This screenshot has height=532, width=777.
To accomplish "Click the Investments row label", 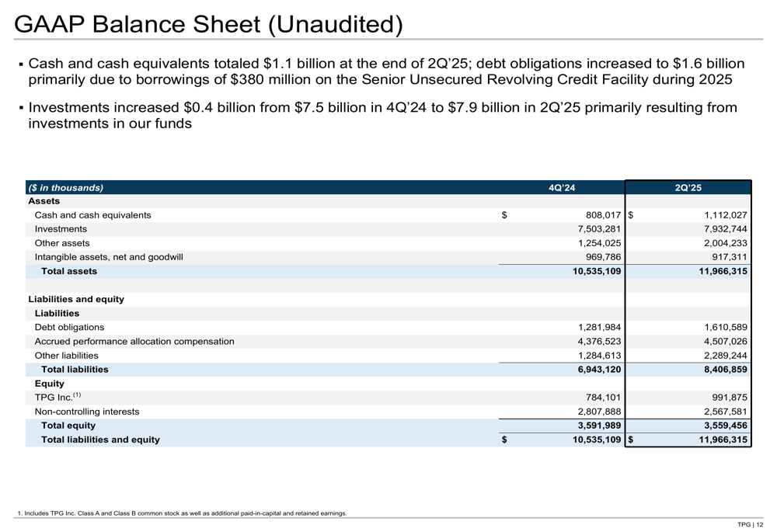I will point(61,229).
